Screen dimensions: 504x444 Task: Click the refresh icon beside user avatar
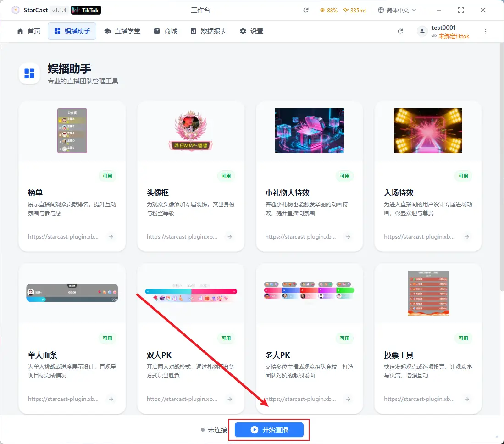coord(400,31)
